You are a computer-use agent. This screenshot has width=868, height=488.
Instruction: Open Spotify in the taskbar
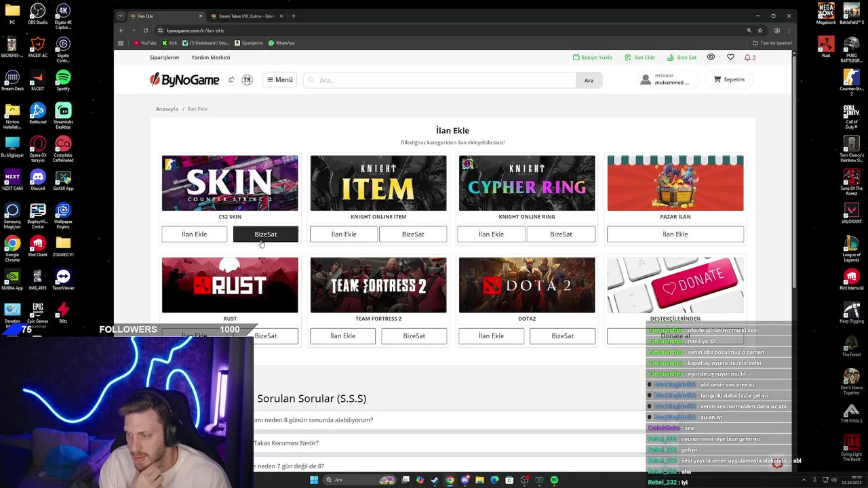tap(554, 480)
